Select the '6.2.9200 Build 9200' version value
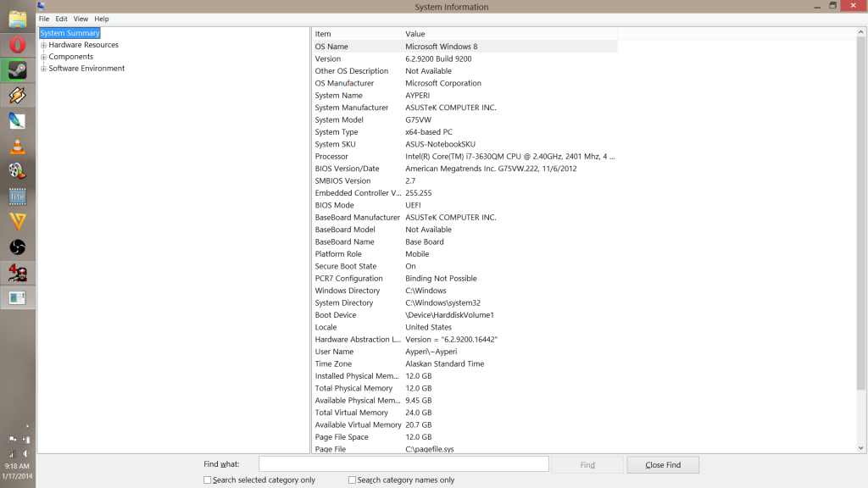 tap(438, 58)
